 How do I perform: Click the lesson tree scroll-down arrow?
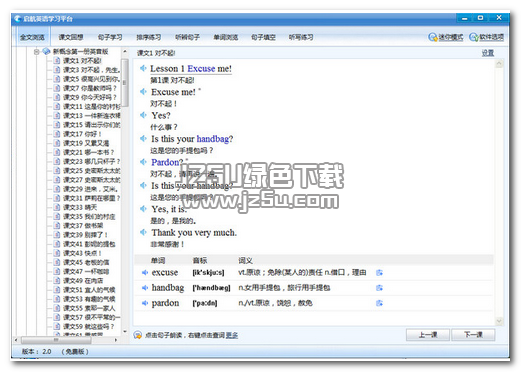[125, 331]
